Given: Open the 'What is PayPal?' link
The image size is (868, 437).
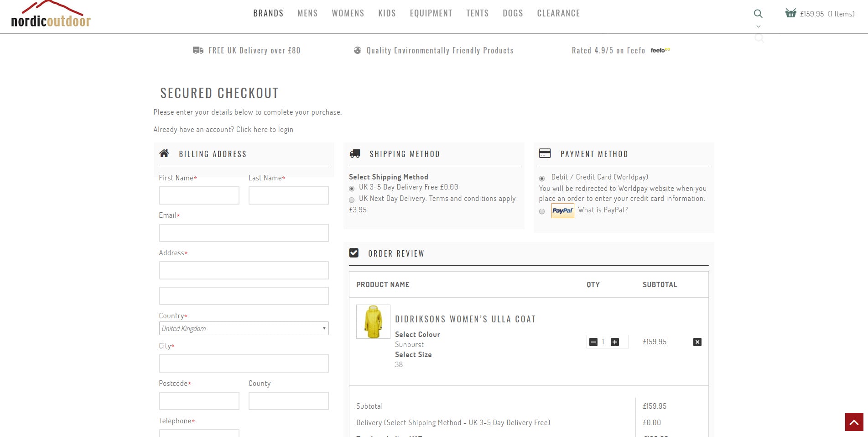Looking at the screenshot, I should coord(603,210).
